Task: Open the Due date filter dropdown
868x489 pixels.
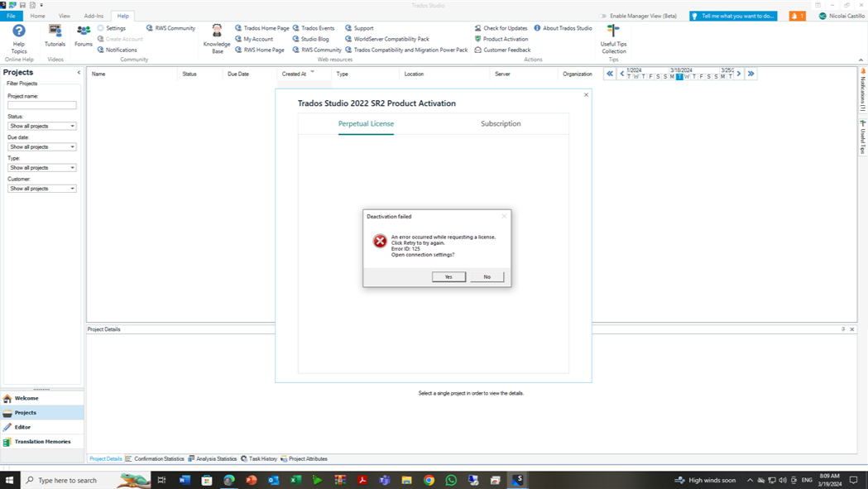Action: pyautogui.click(x=41, y=146)
